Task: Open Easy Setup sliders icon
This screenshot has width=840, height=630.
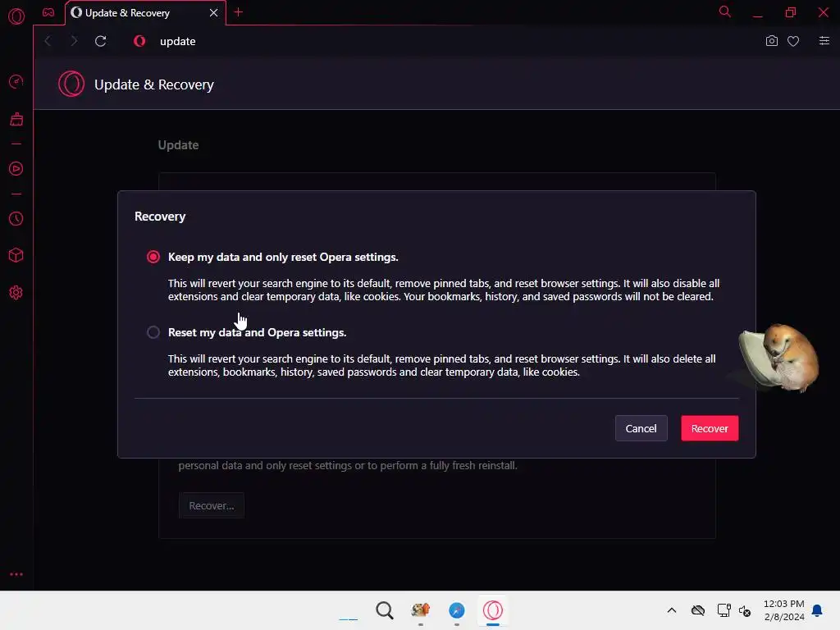Action: (824, 41)
